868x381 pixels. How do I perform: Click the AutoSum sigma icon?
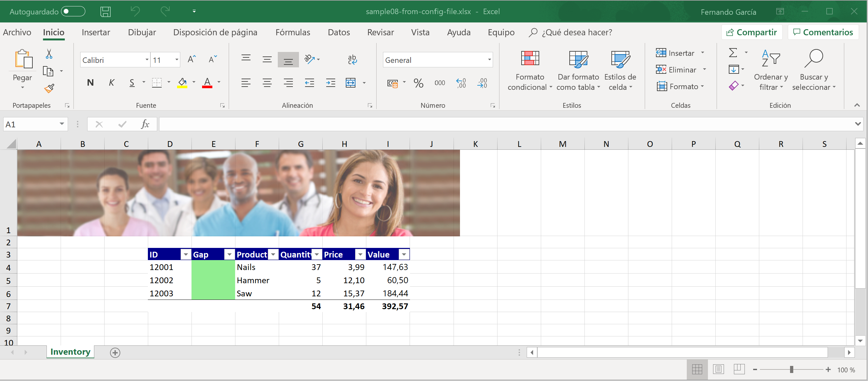pos(733,53)
